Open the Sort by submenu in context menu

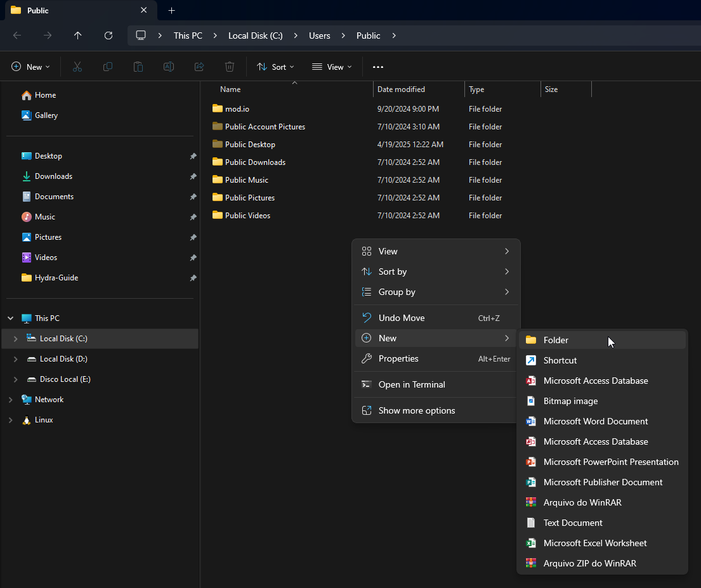pos(436,271)
